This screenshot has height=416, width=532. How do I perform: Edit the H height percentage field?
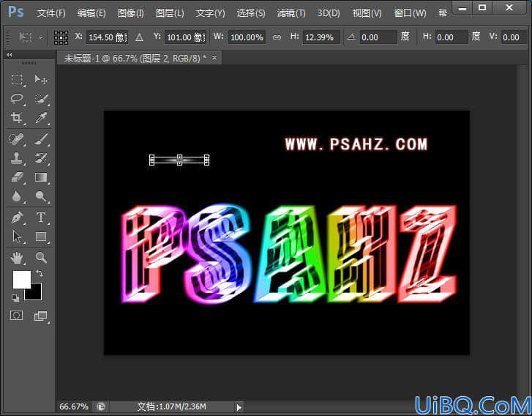coord(321,37)
